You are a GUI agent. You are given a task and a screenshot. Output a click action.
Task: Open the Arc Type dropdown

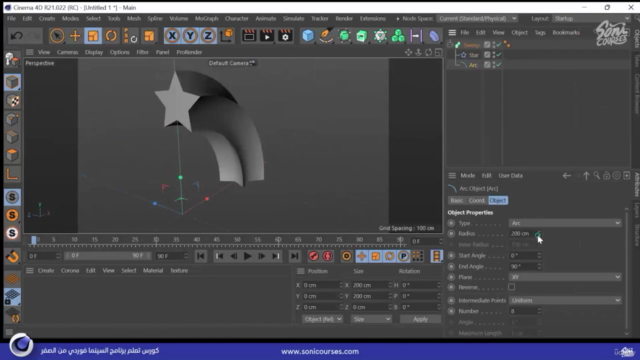point(565,223)
